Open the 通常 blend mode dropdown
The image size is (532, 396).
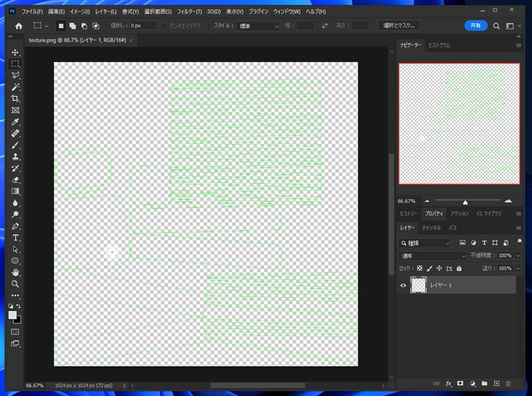[433, 256]
